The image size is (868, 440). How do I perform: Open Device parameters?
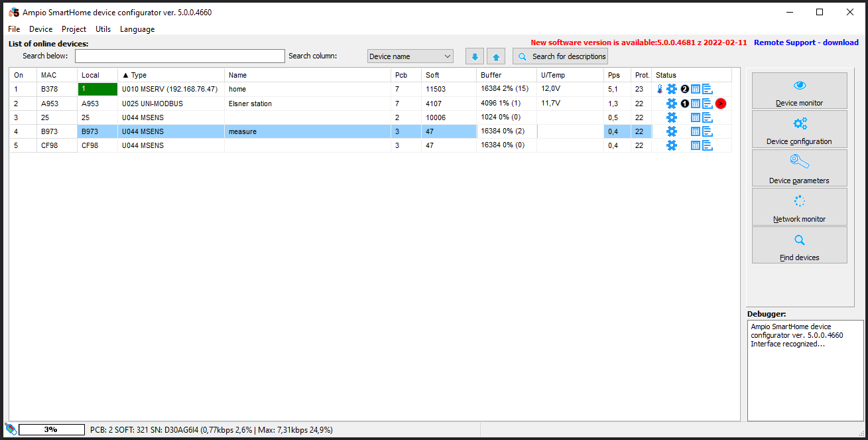coord(799,168)
